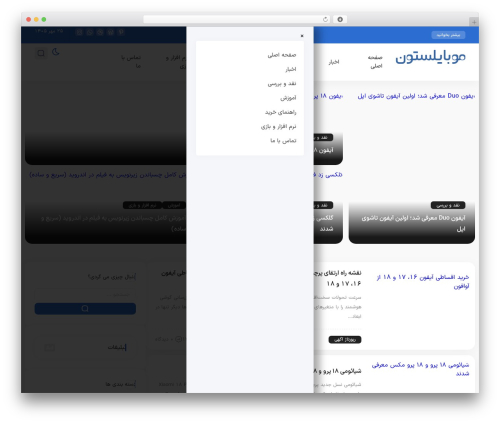Viewport: 500px width, 423px height.
Task: Click the sidebar search text field
Action: pos(85,295)
